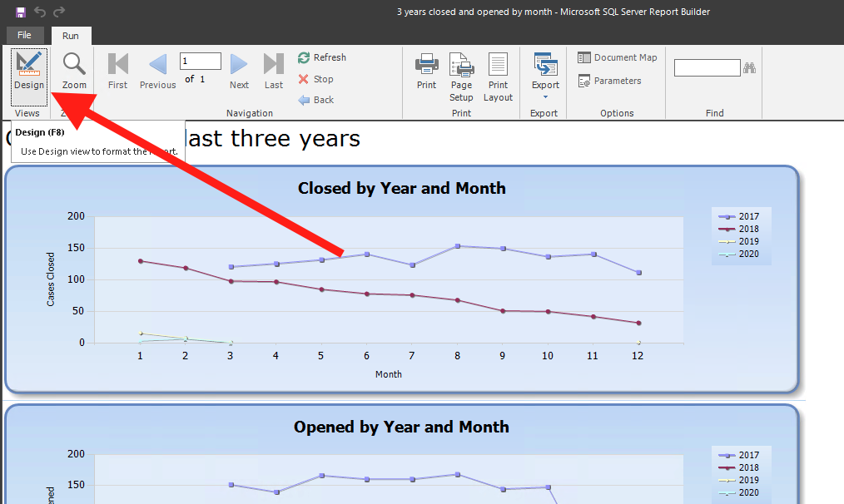Jump to Last page
This screenshot has width=844, height=504.
(x=274, y=72)
